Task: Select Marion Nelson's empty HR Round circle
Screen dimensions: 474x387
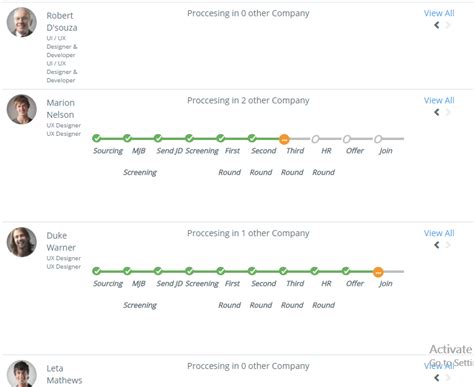Action: coord(315,139)
